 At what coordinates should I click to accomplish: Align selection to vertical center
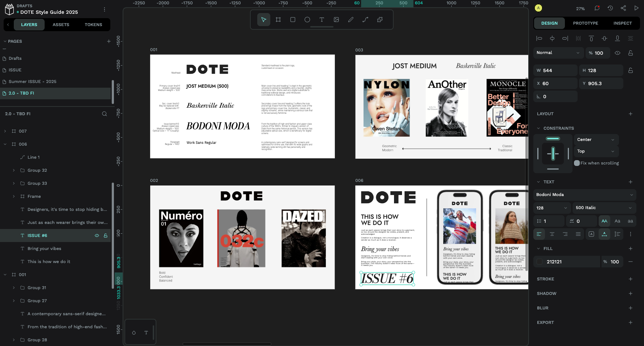pos(604,38)
